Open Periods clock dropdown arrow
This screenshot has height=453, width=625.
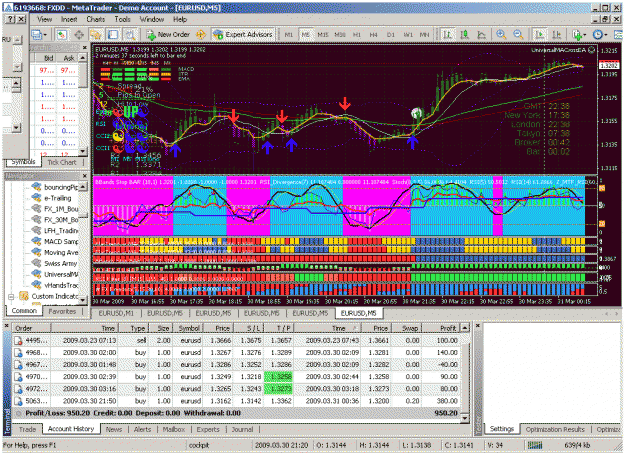(x=605, y=35)
